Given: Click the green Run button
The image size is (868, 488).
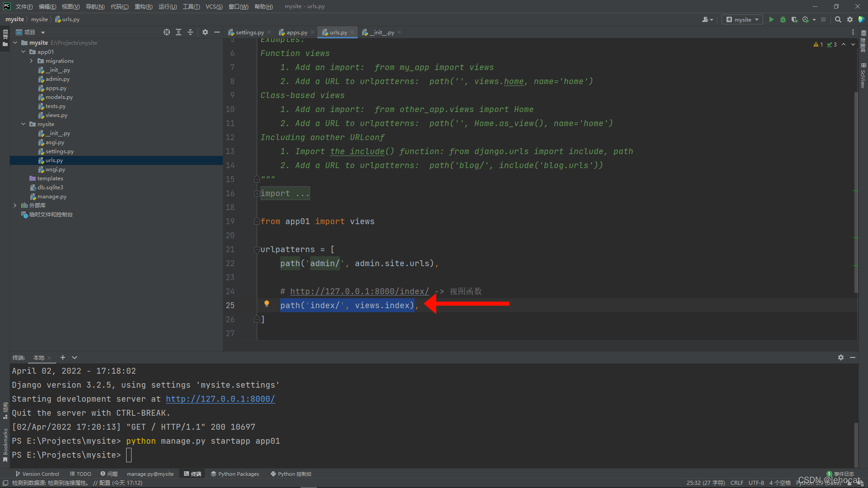Looking at the screenshot, I should tap(771, 19).
